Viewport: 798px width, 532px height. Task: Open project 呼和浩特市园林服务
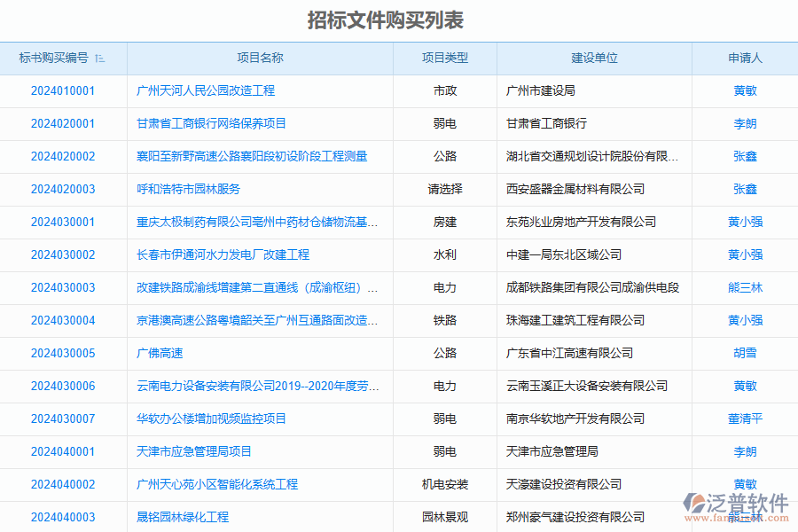point(188,190)
